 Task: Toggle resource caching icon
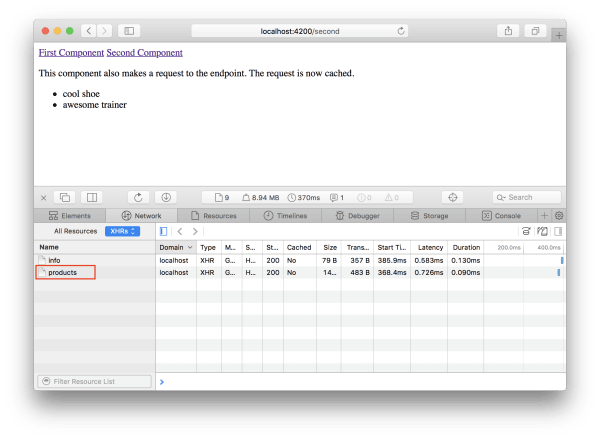(x=542, y=231)
